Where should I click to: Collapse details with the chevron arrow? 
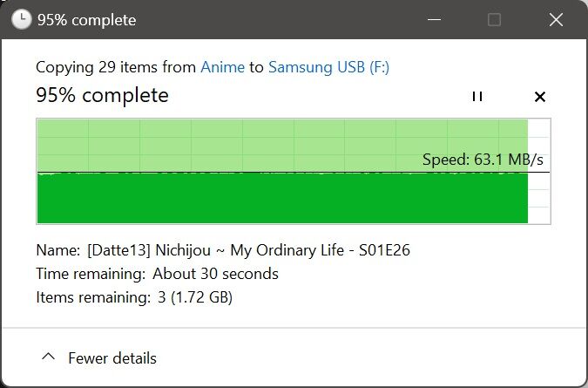[x=49, y=357]
